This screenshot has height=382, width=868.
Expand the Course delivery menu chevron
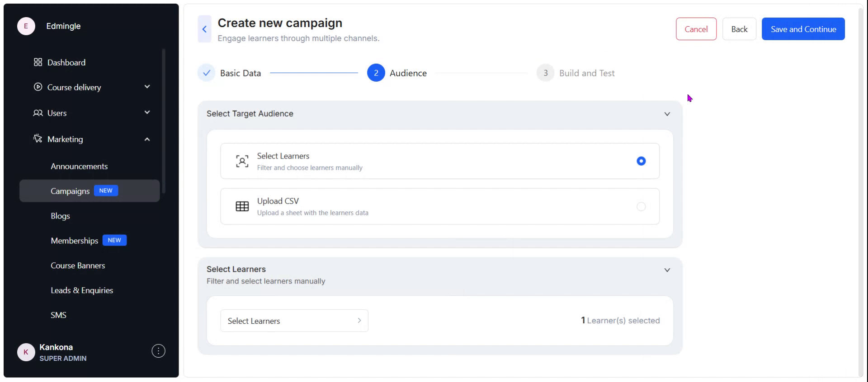click(x=147, y=87)
